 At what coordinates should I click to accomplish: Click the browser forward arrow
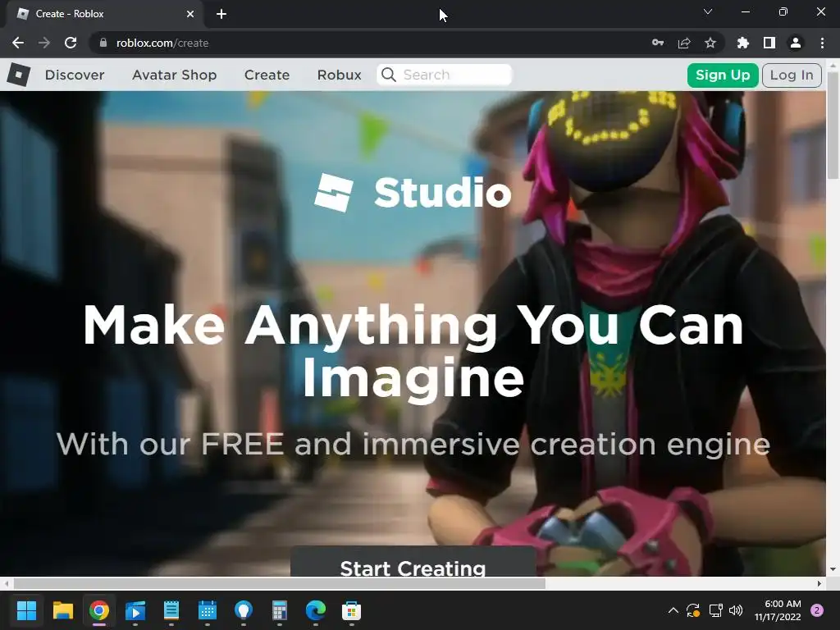click(44, 43)
